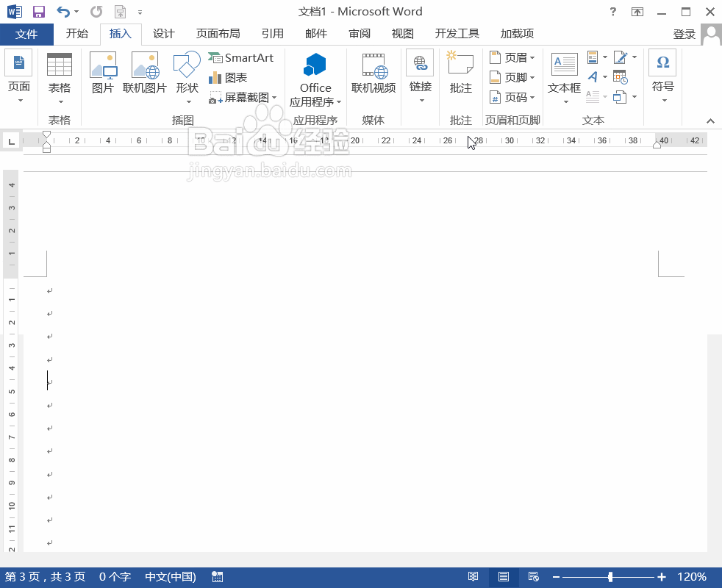Click the Undo arrow icon

pos(63,12)
